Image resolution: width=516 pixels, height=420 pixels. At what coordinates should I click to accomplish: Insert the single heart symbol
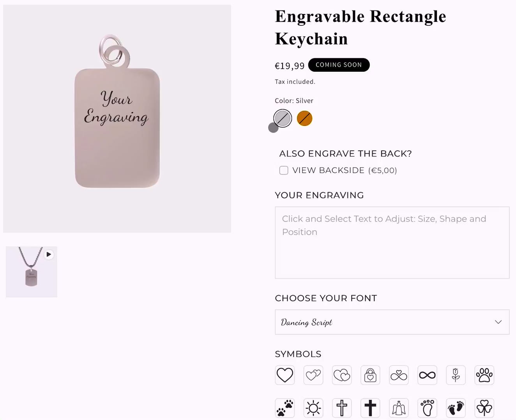point(285,375)
